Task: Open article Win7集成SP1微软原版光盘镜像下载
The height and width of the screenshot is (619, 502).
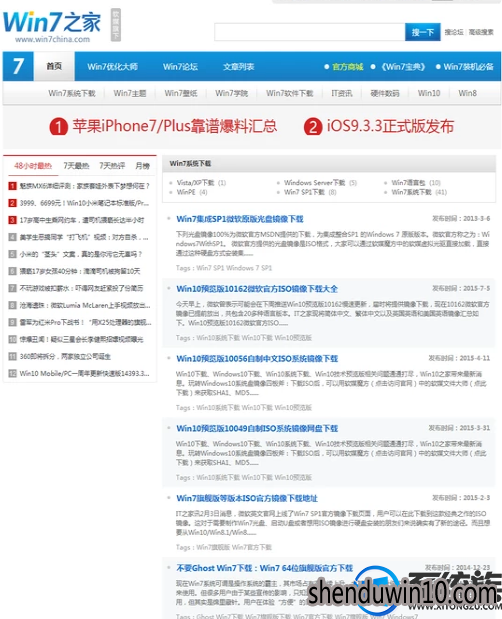Action: click(x=240, y=219)
